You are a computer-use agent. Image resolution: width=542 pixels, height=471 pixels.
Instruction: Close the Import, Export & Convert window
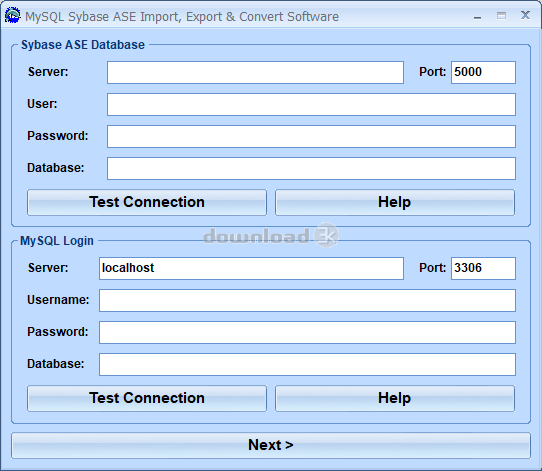pos(525,15)
